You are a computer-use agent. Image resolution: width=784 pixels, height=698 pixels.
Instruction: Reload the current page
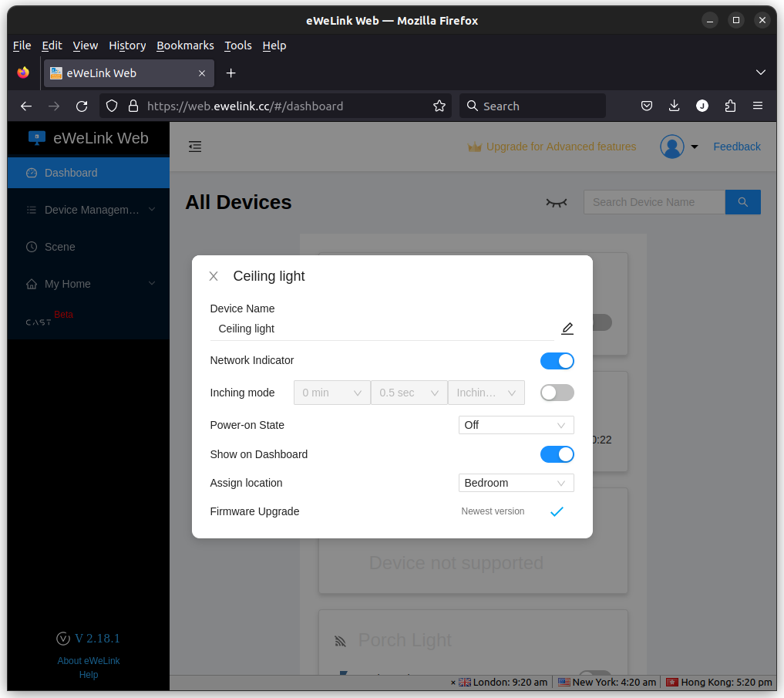click(82, 106)
